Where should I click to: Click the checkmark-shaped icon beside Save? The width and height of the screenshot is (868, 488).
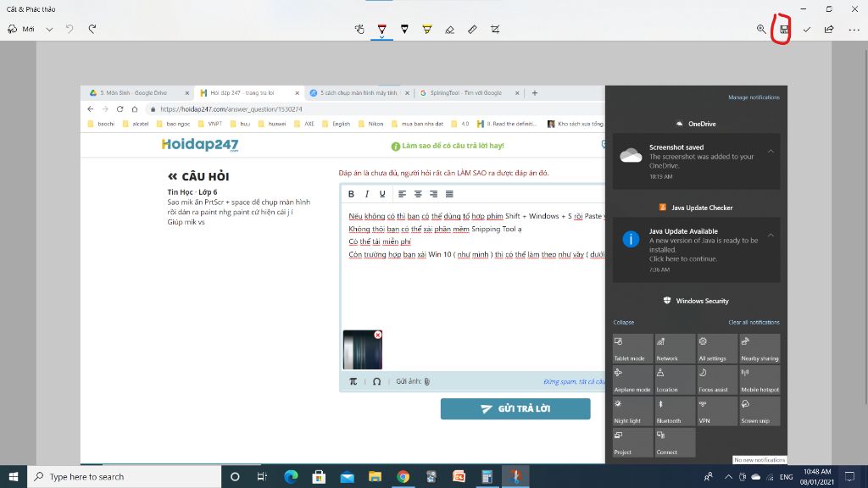pyautogui.click(x=807, y=30)
